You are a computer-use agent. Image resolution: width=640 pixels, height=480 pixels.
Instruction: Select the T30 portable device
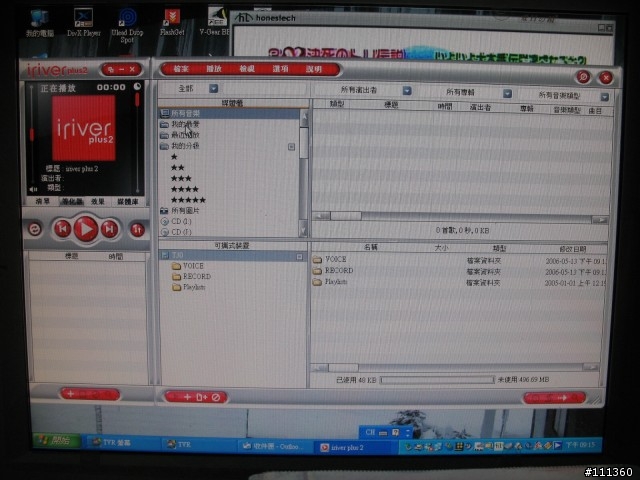pos(231,256)
